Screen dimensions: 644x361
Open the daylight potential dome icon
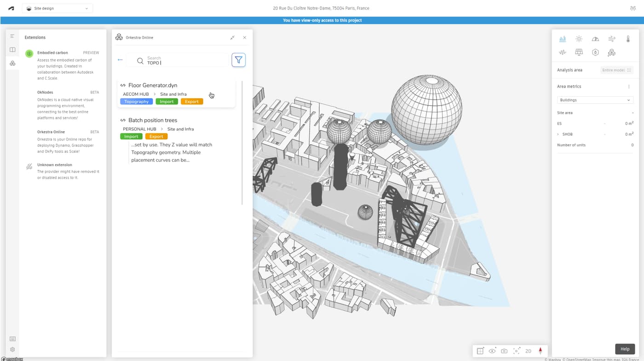click(x=595, y=39)
